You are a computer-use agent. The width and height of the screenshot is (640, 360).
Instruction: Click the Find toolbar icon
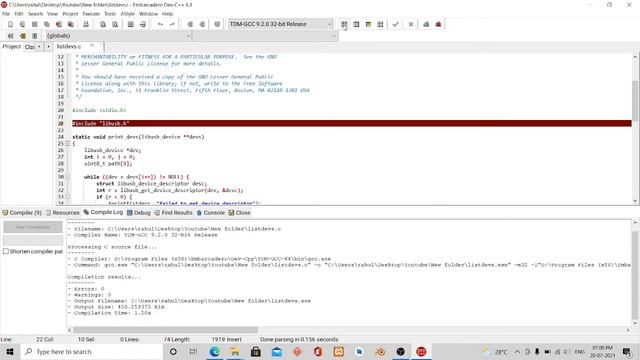(x=103, y=24)
